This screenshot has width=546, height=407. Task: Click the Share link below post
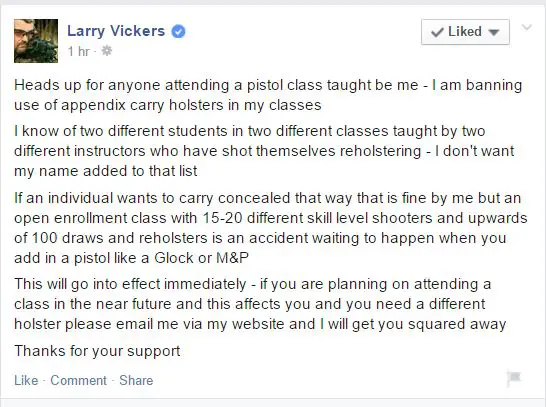tap(136, 380)
